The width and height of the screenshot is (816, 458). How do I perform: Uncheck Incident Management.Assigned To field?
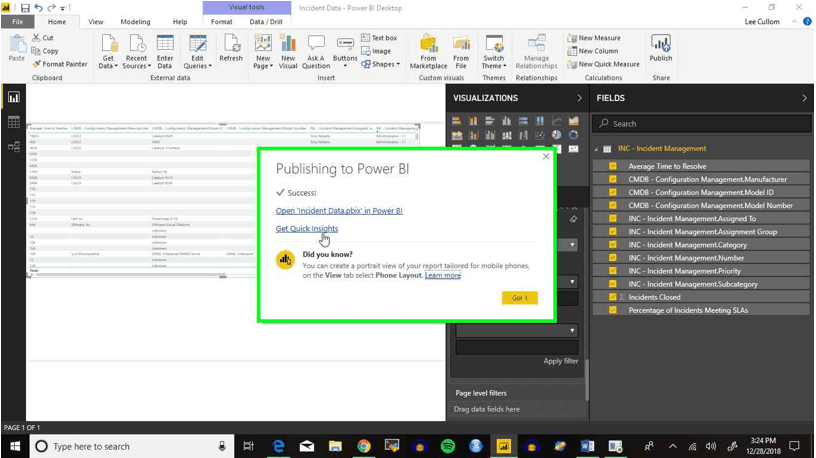tap(613, 219)
